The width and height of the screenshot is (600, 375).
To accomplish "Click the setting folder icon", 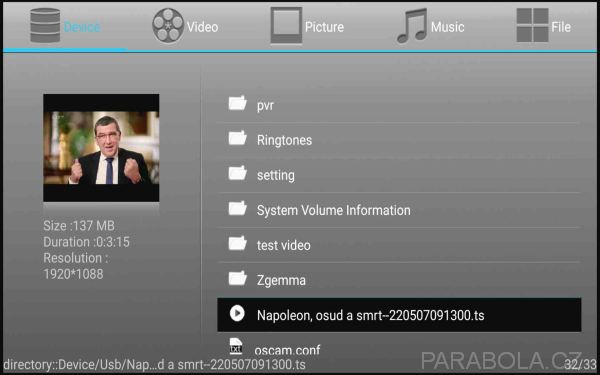I will point(238,173).
